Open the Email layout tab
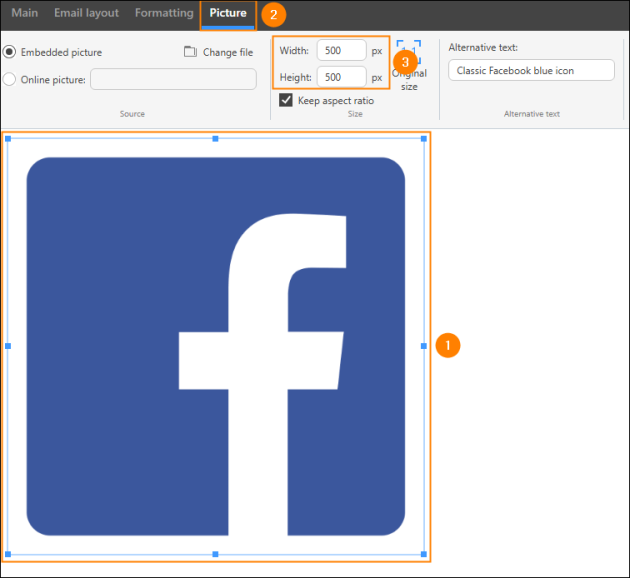Screen dimensions: 630x578 86,13
